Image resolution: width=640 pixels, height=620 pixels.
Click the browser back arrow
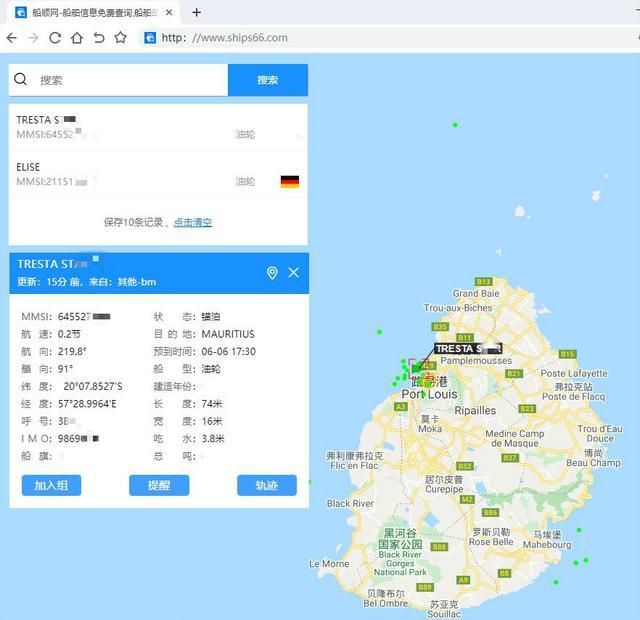click(x=12, y=38)
